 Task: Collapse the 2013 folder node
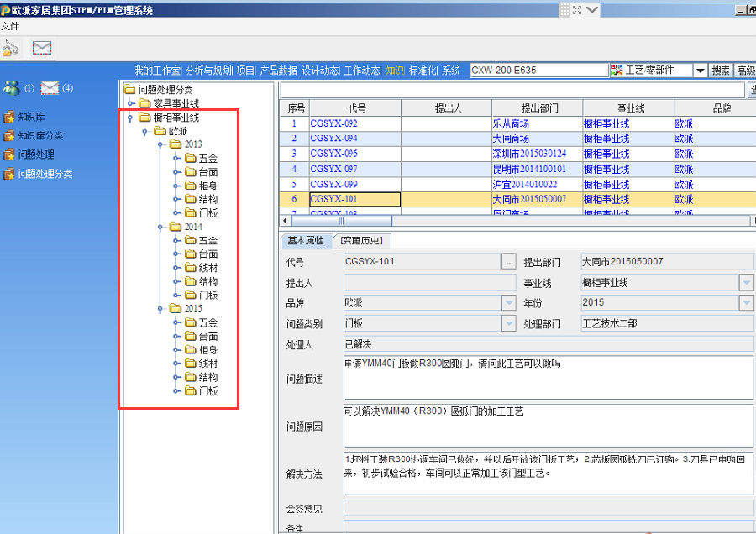tap(160, 144)
